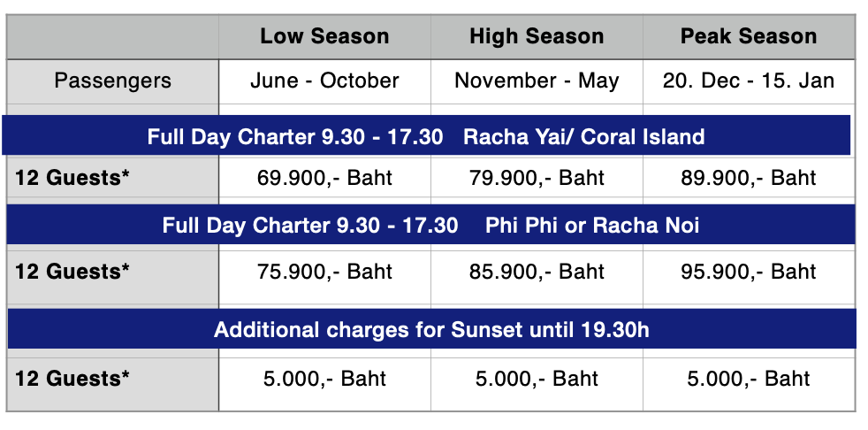Select the Racha Yai/ Coral Island banner
Image resolution: width=868 pixels, height=430 pixels.
tap(426, 135)
